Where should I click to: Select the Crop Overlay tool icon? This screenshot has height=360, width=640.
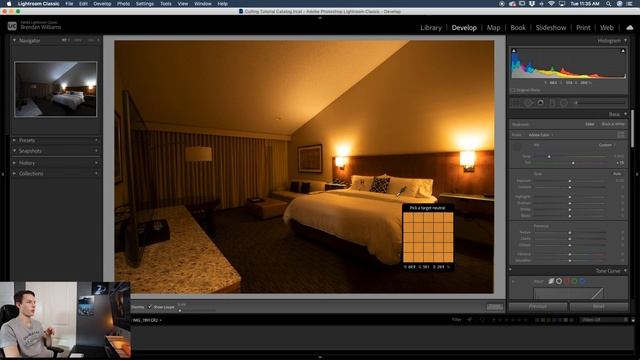(516, 103)
